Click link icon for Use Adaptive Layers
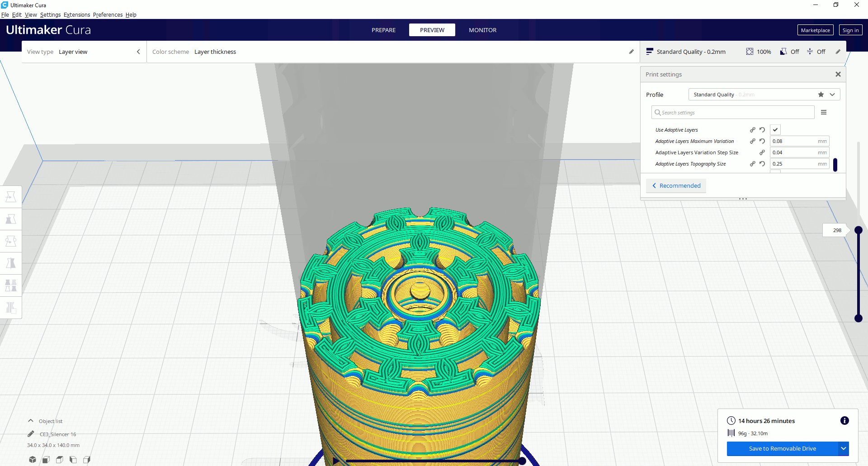 753,130
